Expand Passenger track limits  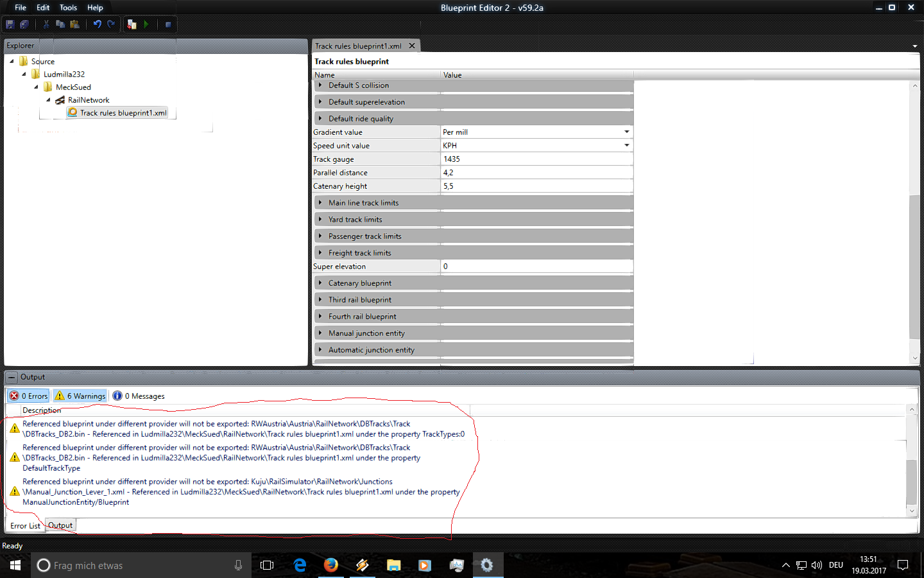pyautogui.click(x=320, y=236)
